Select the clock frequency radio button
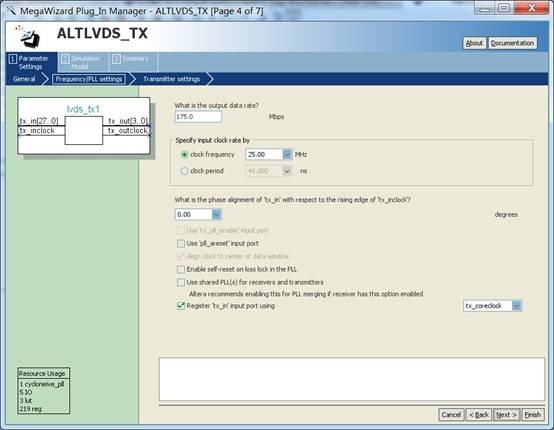Image resolution: width=554 pixels, height=430 pixels. point(184,154)
